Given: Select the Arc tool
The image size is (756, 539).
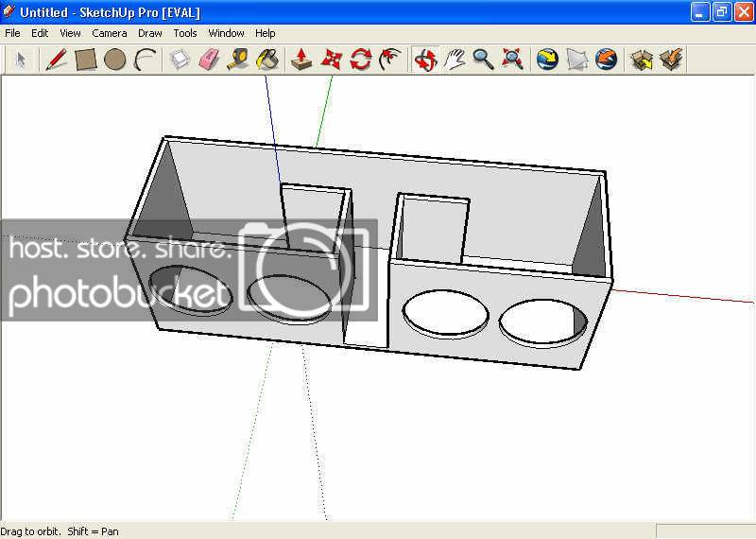Looking at the screenshot, I should (145, 60).
